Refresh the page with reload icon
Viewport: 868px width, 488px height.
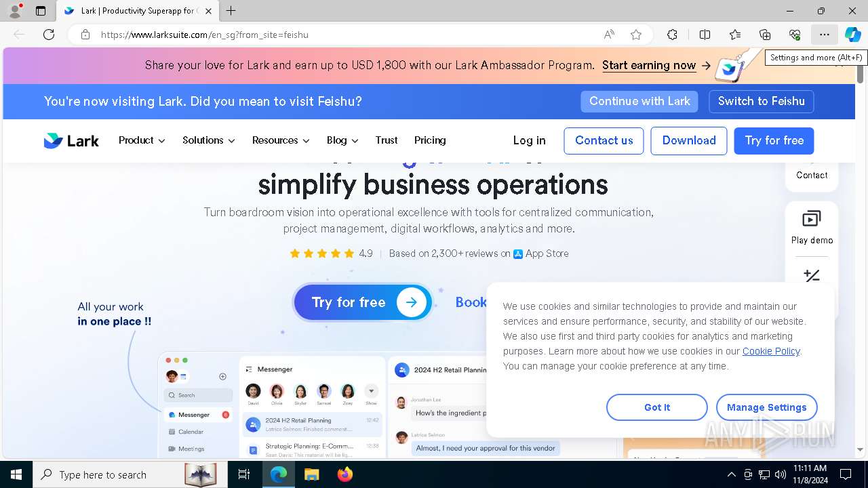[x=49, y=35]
